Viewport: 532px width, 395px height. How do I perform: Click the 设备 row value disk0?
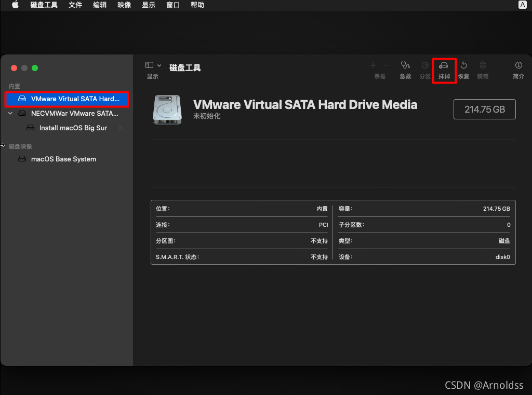pos(502,257)
